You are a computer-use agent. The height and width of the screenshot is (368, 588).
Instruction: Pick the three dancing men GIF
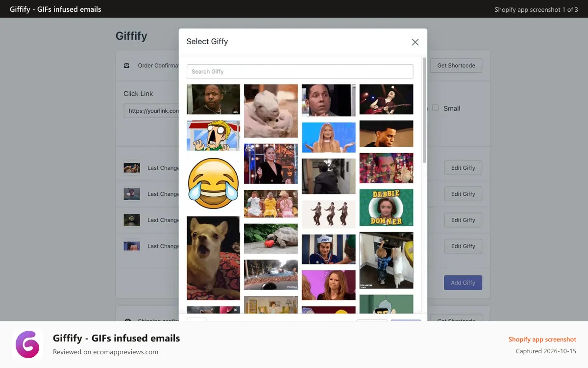329,214
